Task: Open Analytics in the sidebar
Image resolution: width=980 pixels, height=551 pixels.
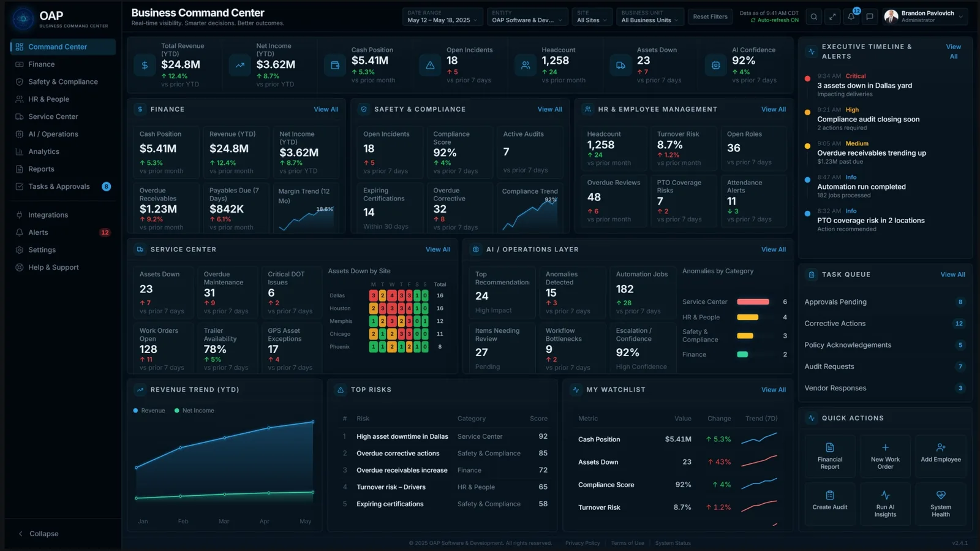Action: 62,151
